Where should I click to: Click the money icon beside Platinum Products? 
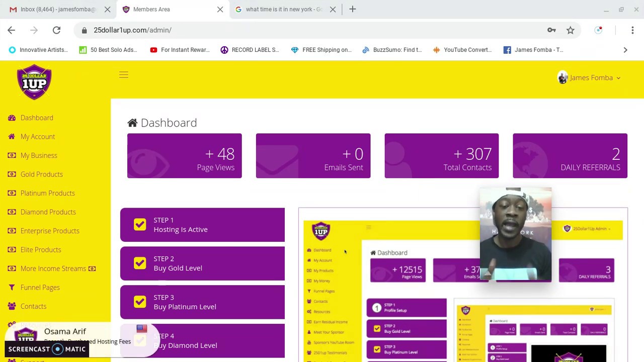click(x=12, y=193)
